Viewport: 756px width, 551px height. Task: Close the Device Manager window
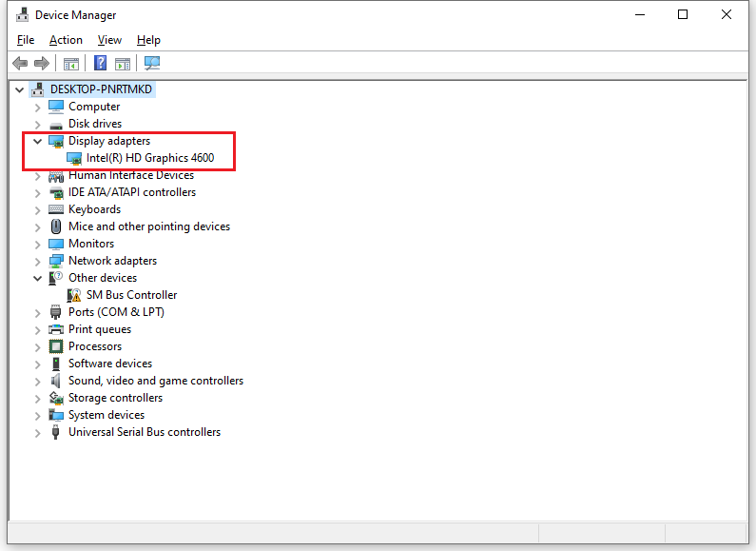727,15
